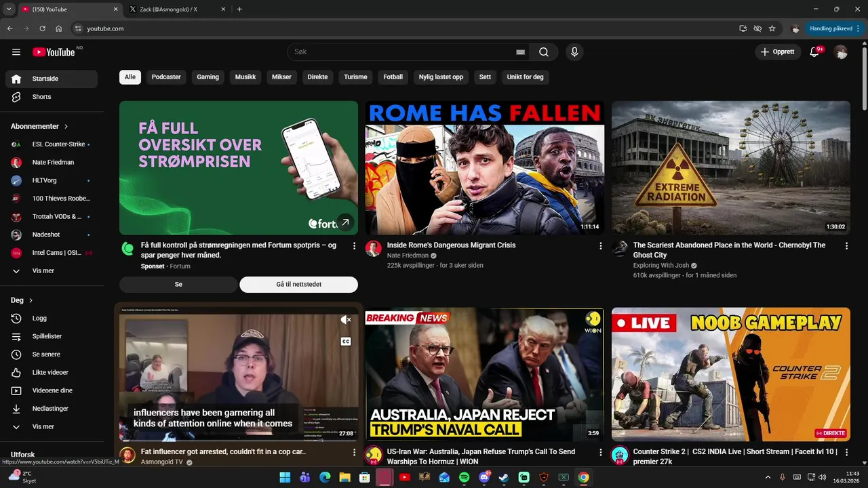Open Steam from the taskbar
Image resolution: width=868 pixels, height=488 pixels.
[503, 478]
